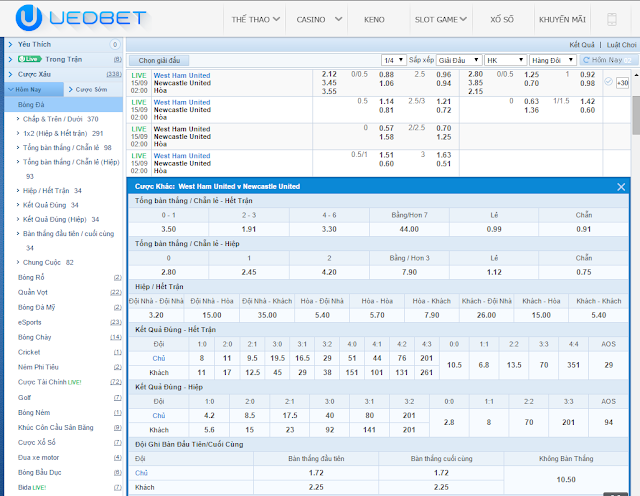Select the Hôm Nay tab
The width and height of the screenshot is (640, 496).
click(x=34, y=89)
